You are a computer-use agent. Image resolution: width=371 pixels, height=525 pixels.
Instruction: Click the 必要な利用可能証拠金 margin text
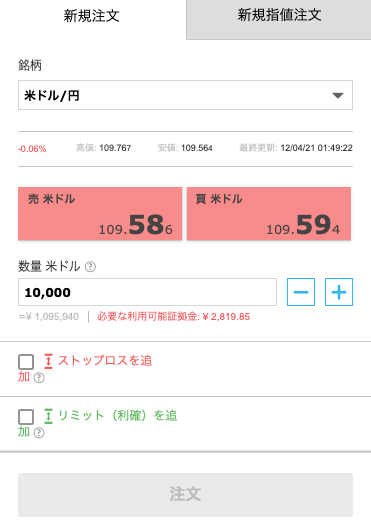173,316
